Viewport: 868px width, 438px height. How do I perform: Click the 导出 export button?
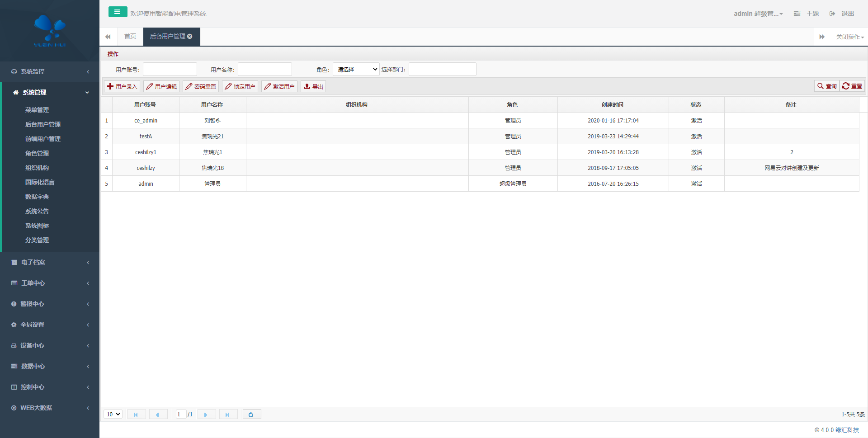pos(313,86)
